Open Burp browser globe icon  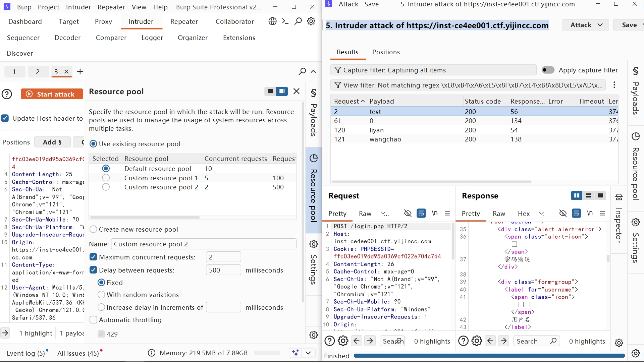(x=272, y=21)
